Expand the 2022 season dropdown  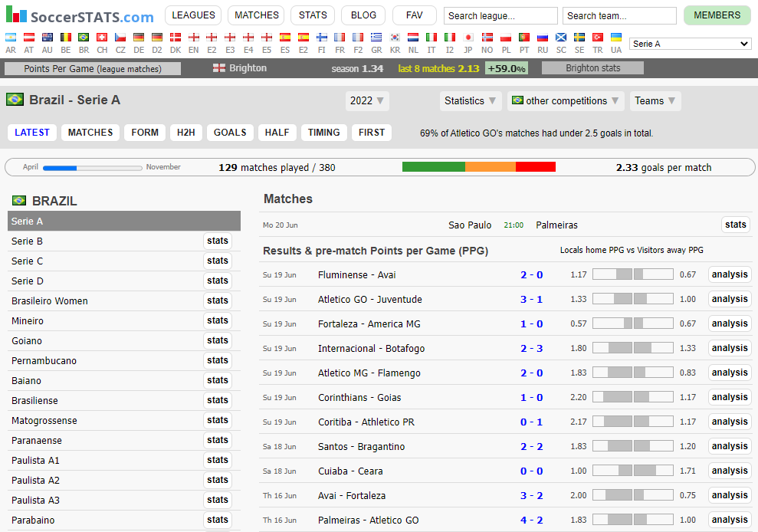pos(367,100)
